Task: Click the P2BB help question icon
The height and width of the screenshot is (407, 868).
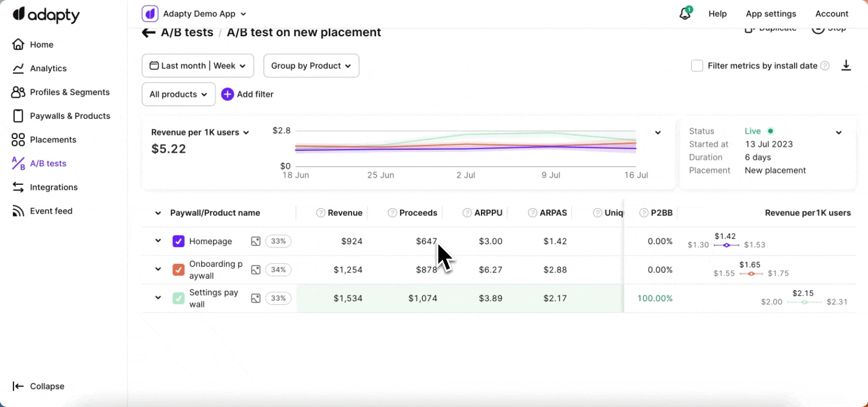Action: (644, 213)
